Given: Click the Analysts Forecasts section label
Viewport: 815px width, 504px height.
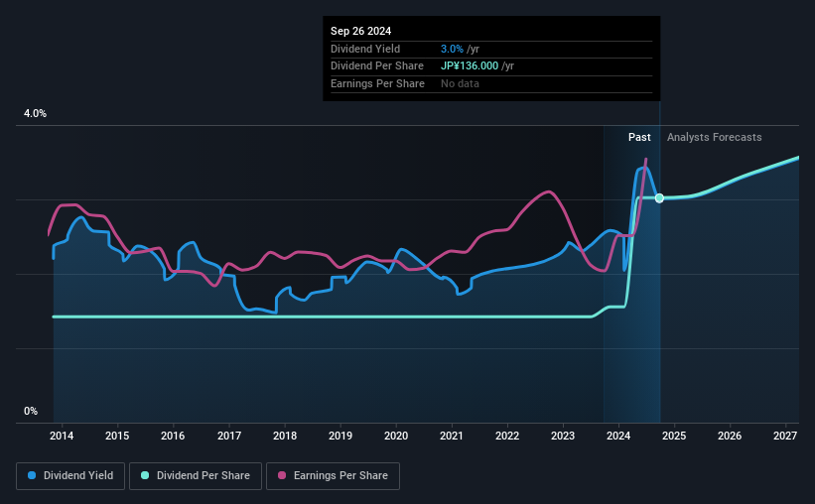Looking at the screenshot, I should tap(714, 137).
